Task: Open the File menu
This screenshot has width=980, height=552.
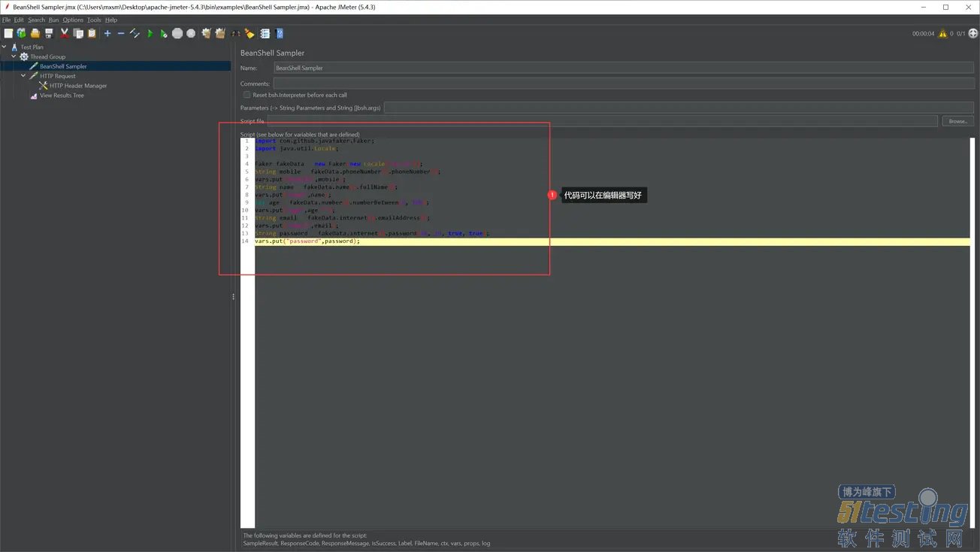Action: 6,20
